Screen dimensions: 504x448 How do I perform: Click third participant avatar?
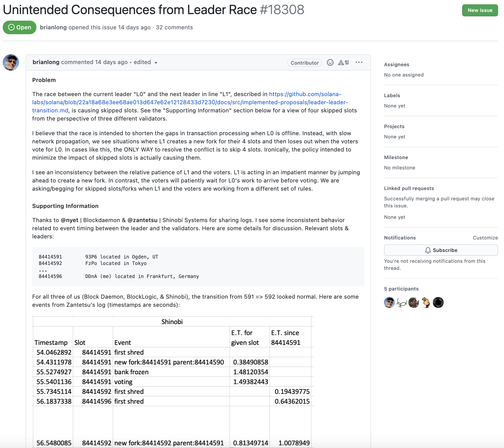414,302
